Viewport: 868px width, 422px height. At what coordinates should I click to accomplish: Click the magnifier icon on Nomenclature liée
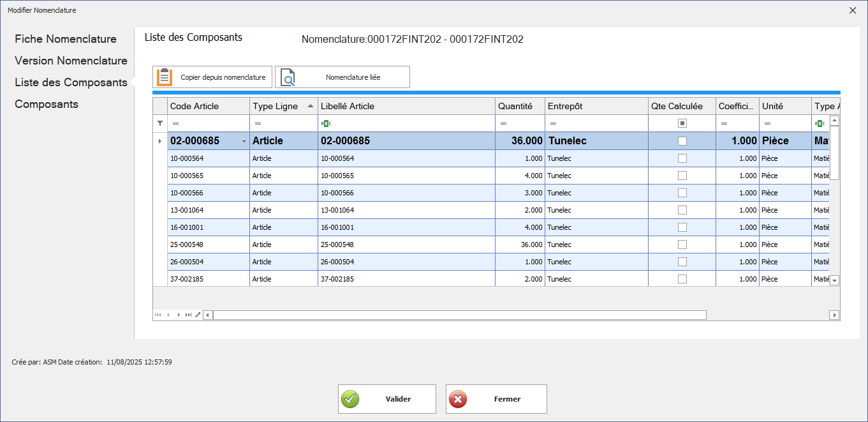288,77
